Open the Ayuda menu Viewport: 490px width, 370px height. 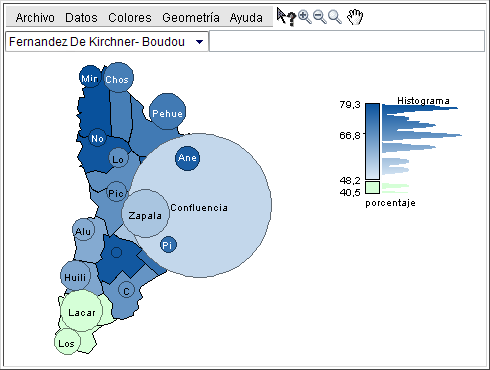[x=246, y=18]
